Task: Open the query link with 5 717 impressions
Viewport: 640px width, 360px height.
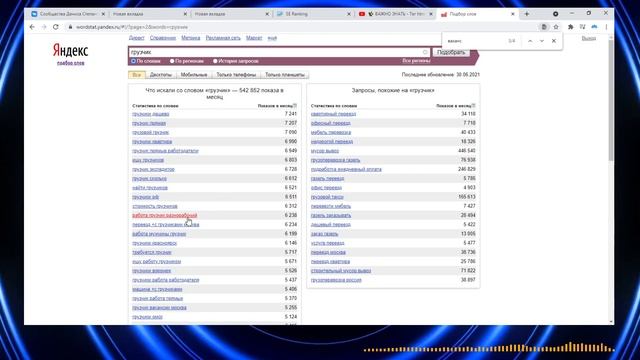Action: [152, 252]
